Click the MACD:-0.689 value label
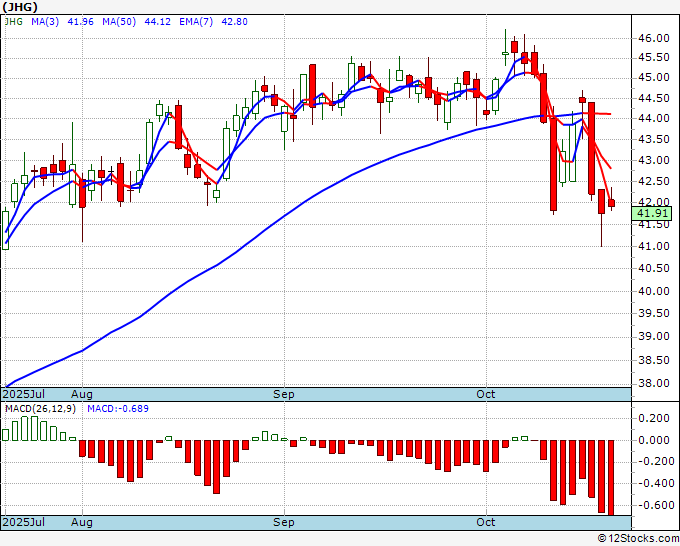The image size is (680, 546). coord(118,409)
